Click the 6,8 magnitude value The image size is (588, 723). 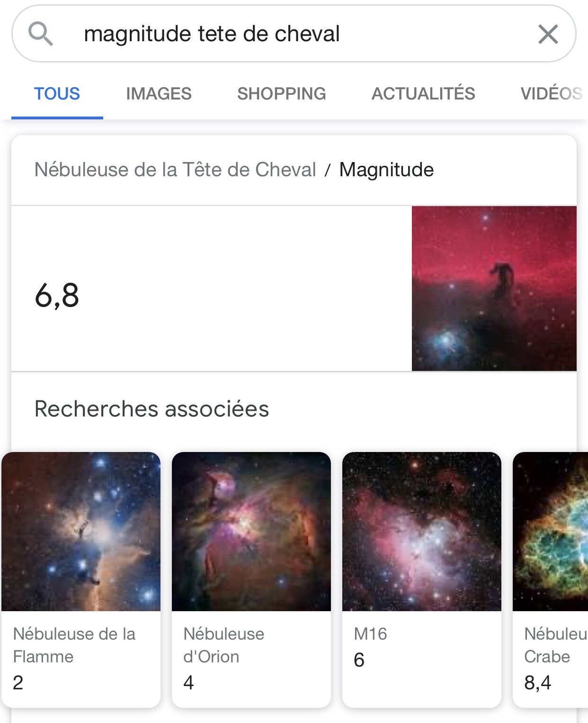(x=57, y=295)
